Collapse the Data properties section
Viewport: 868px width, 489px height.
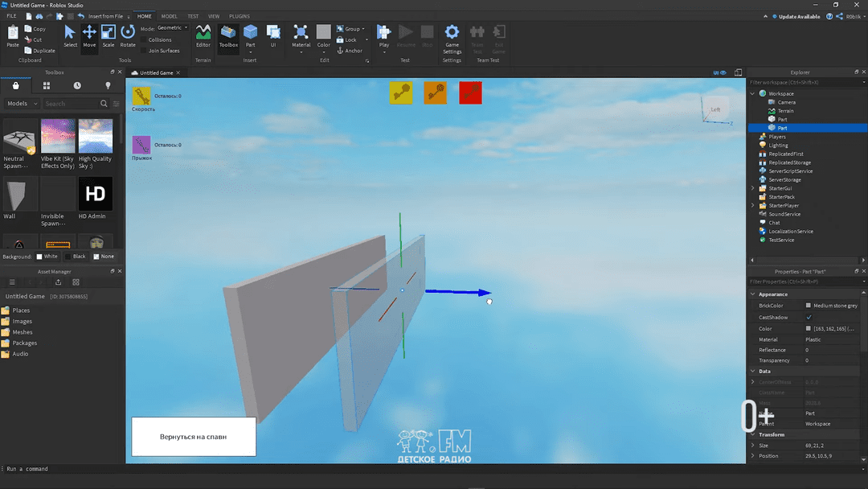coord(753,371)
